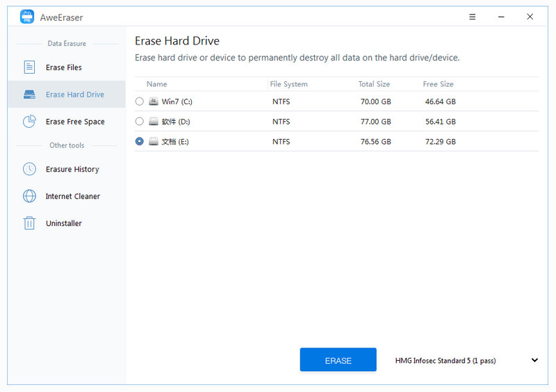Expand the erasure standard dropdown arrow
The width and height of the screenshot is (556, 392).
click(x=534, y=360)
